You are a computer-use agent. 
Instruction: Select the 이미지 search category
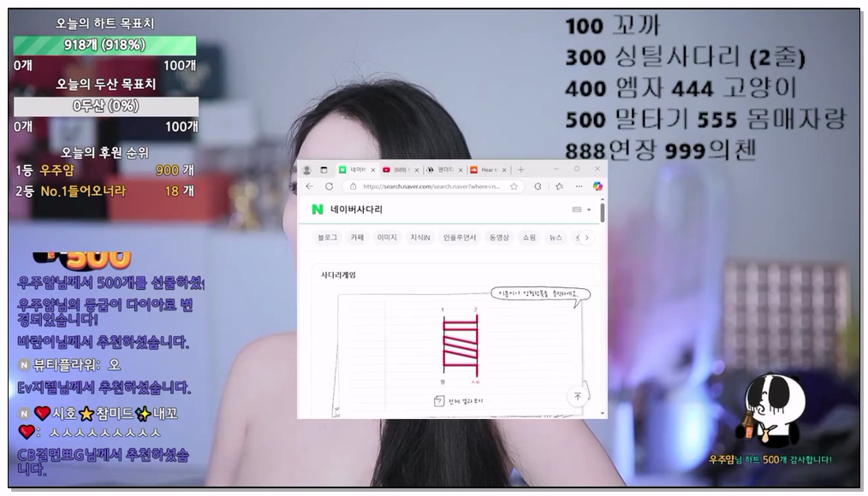[387, 238]
